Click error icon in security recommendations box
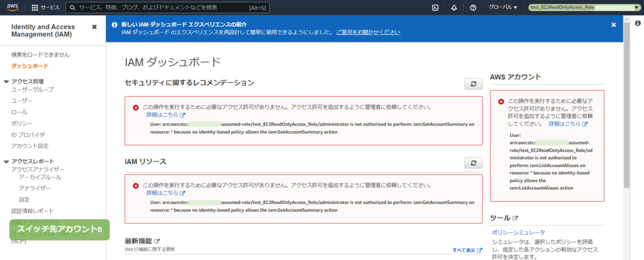 (x=136, y=108)
